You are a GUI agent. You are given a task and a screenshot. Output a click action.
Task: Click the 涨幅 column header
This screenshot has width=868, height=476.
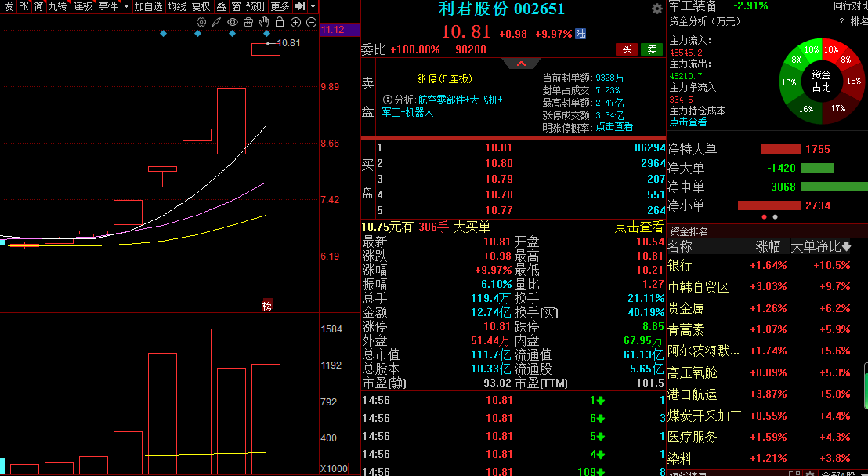768,246
